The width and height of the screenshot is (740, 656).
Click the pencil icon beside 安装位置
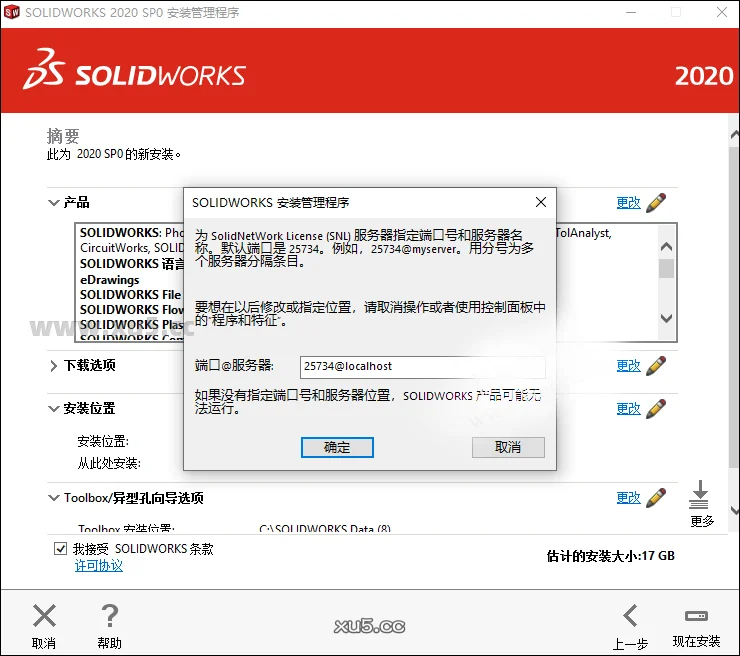[x=656, y=409]
